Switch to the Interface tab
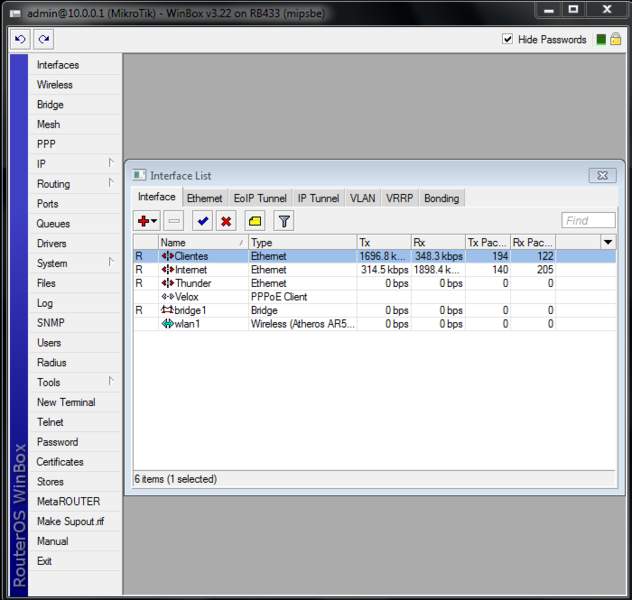 pos(157,197)
